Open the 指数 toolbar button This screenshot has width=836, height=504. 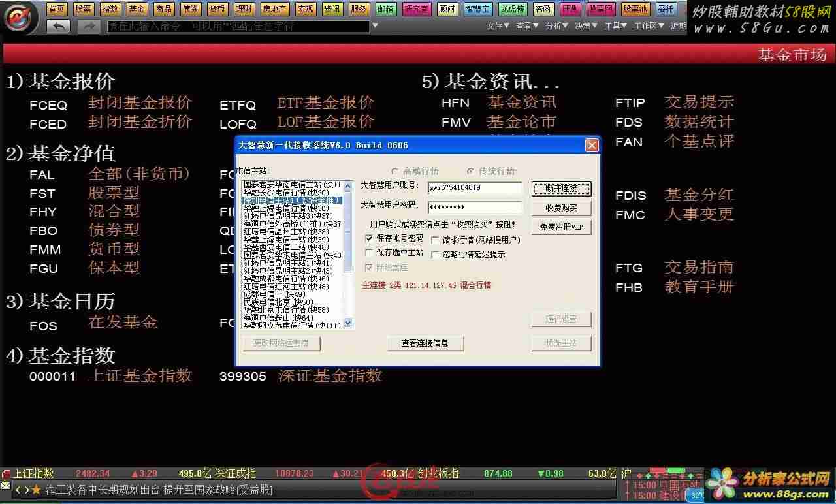110,9
